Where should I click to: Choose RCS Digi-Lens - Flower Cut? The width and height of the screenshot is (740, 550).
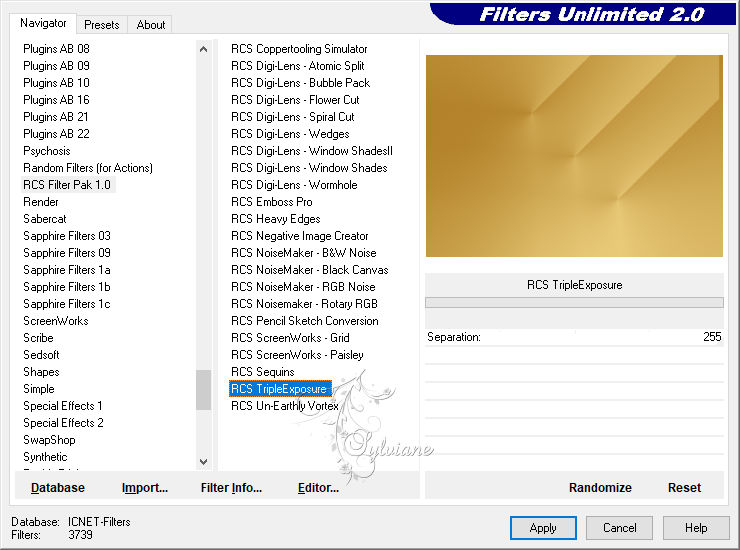point(295,100)
